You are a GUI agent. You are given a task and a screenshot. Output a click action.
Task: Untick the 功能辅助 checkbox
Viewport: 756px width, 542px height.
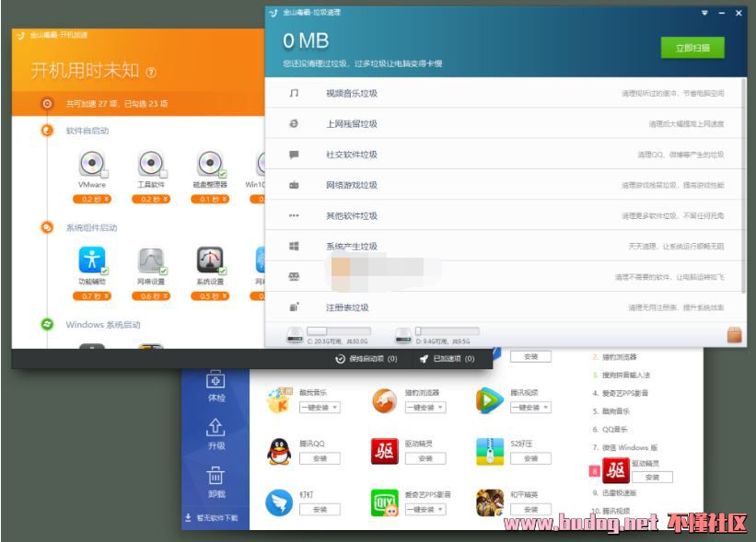coord(105,271)
